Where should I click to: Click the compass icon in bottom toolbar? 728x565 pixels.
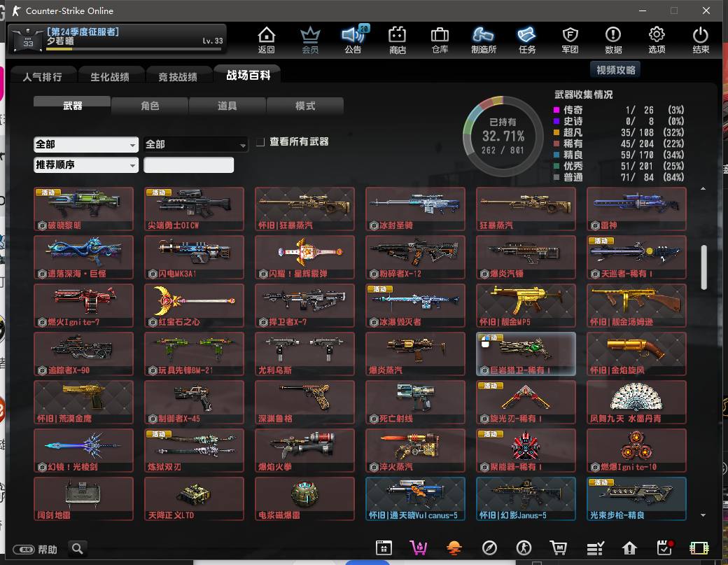tap(489, 547)
